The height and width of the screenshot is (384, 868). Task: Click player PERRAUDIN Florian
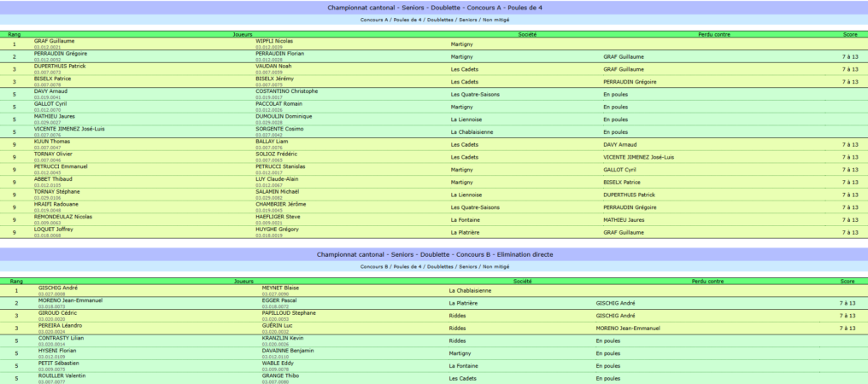[279, 54]
